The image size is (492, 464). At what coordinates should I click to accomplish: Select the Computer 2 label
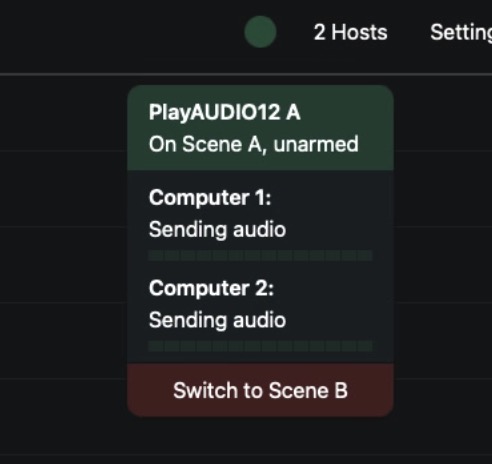[211, 288]
